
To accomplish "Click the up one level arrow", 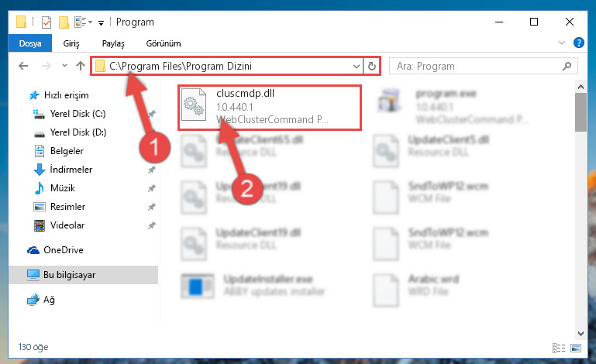I will pos(80,66).
